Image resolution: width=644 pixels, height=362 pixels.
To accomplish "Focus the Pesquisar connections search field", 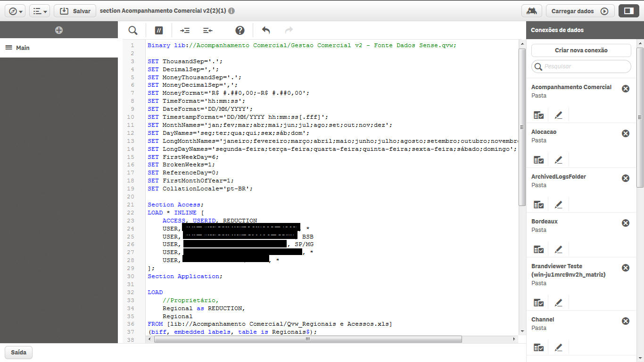I will pyautogui.click(x=581, y=66).
